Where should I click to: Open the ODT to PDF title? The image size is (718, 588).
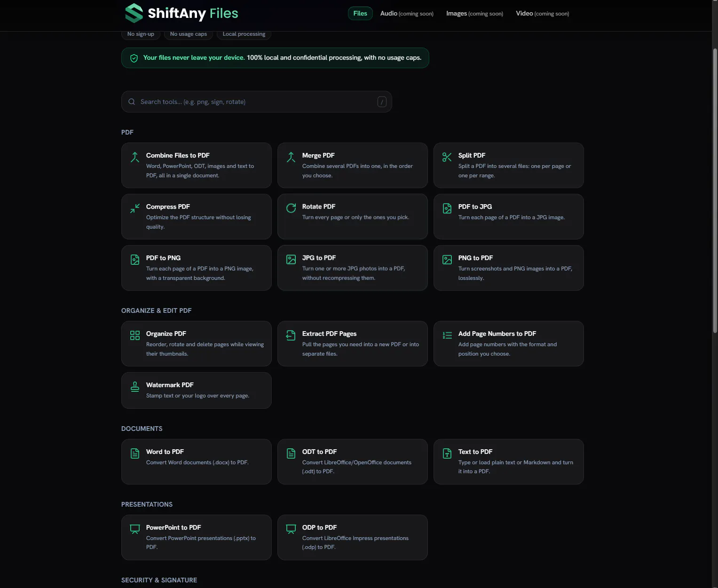(x=319, y=452)
